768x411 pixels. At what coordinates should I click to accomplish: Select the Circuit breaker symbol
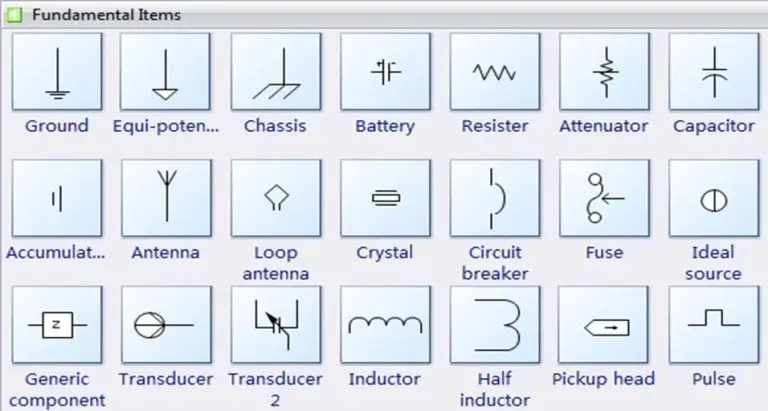click(495, 198)
